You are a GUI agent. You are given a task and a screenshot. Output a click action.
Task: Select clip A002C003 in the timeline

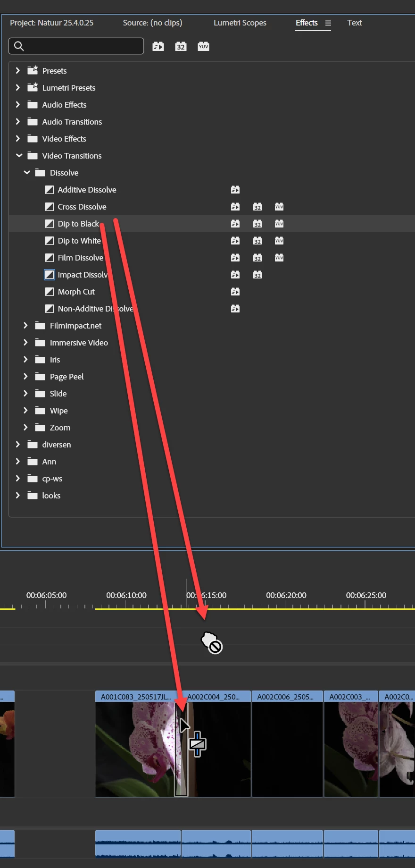click(x=351, y=744)
